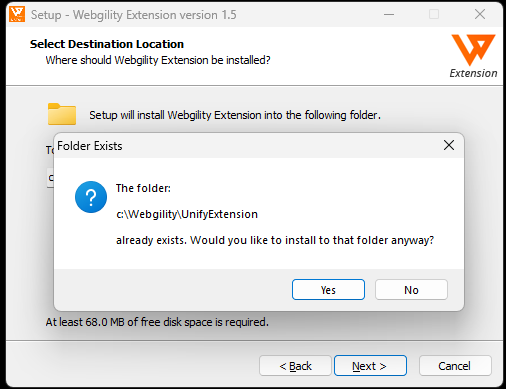Open the Webgility icon in title bar
Image resolution: width=506 pixels, height=389 pixels.
point(17,14)
